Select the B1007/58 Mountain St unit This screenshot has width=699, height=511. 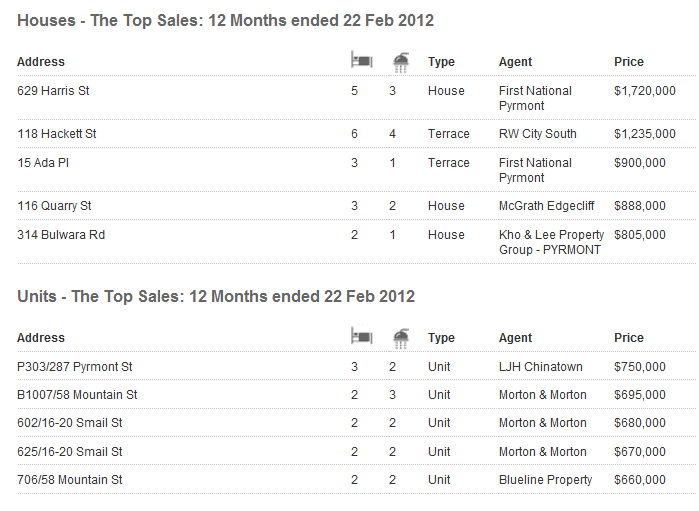click(77, 395)
